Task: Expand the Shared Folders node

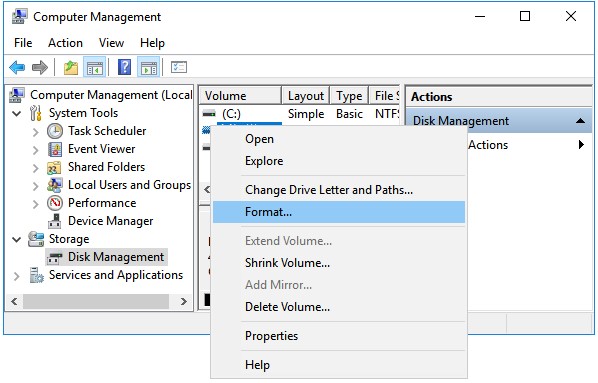Action: click(x=36, y=168)
